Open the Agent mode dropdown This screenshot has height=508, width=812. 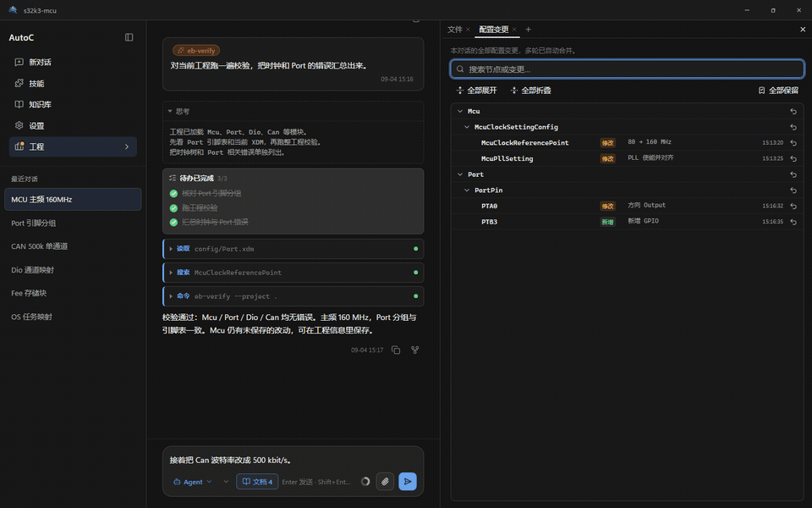coord(192,482)
